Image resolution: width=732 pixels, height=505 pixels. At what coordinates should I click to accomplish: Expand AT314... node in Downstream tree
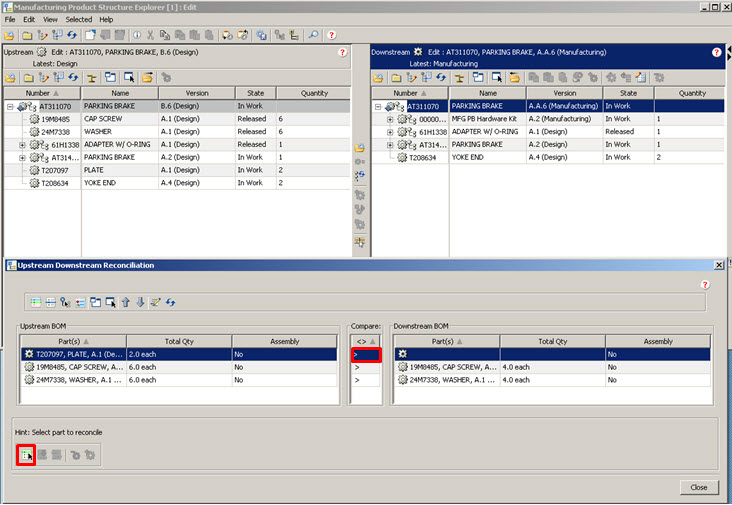pyautogui.click(x=390, y=145)
